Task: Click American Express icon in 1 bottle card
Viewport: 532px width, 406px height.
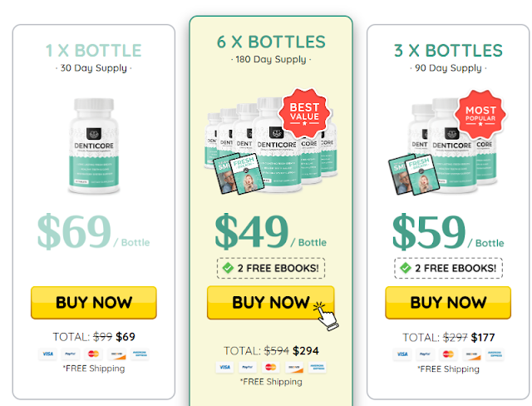Action: point(138,354)
